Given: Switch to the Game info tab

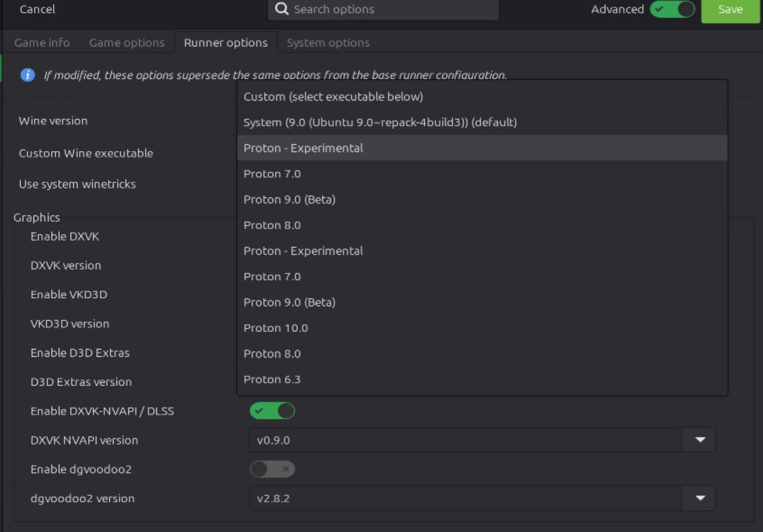Looking at the screenshot, I should 42,43.
